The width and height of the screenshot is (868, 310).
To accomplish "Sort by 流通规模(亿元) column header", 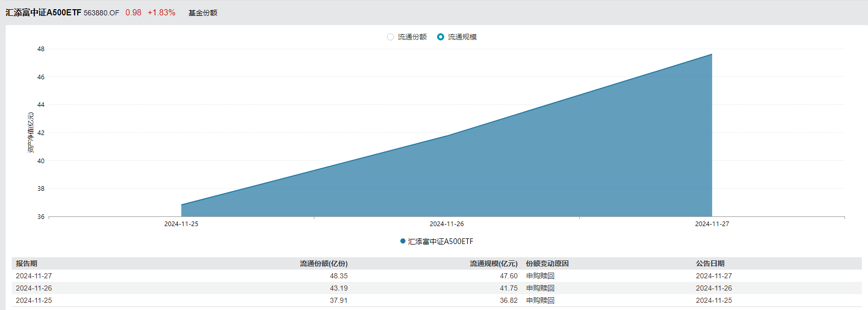I will click(x=493, y=263).
